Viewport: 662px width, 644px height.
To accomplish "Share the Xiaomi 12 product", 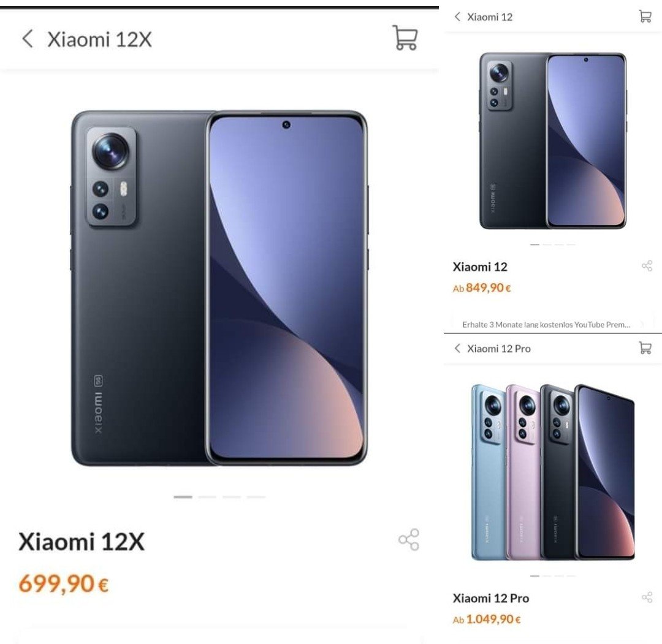I will [647, 266].
